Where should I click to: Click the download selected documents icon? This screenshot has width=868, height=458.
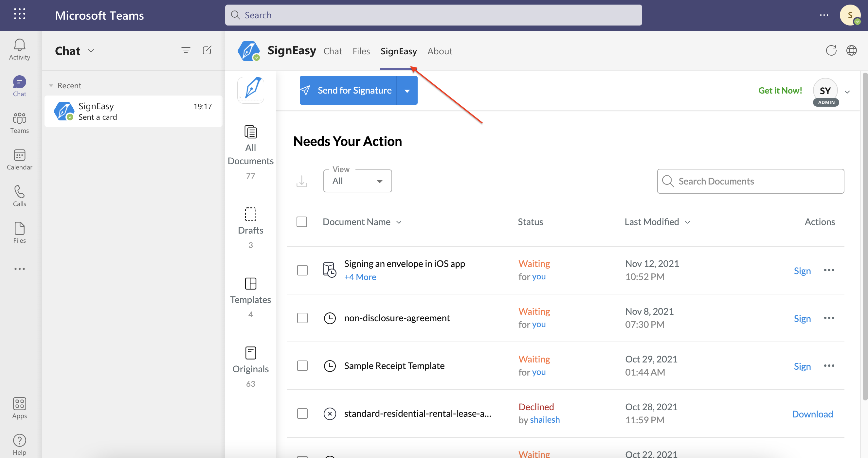[x=301, y=181]
